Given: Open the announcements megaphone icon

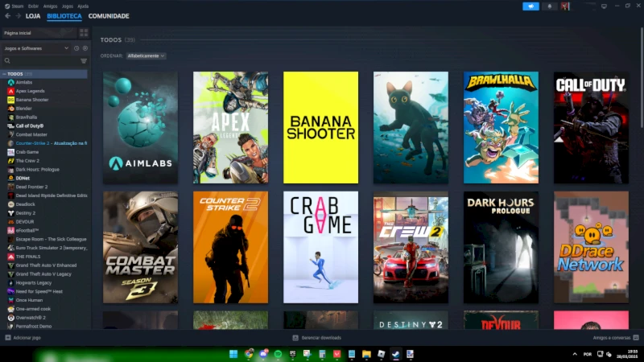Looking at the screenshot, I should coord(530,6).
